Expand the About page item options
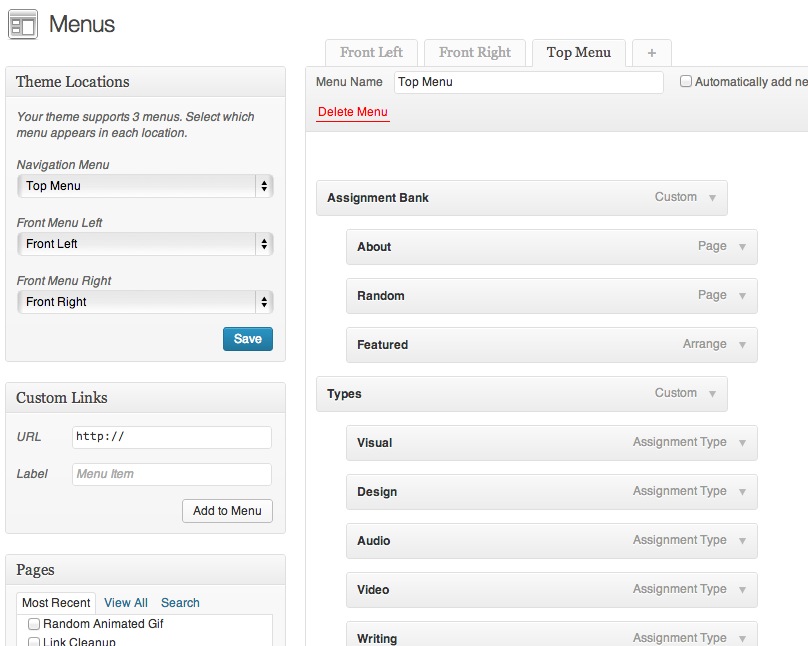This screenshot has width=808, height=646. 744,247
